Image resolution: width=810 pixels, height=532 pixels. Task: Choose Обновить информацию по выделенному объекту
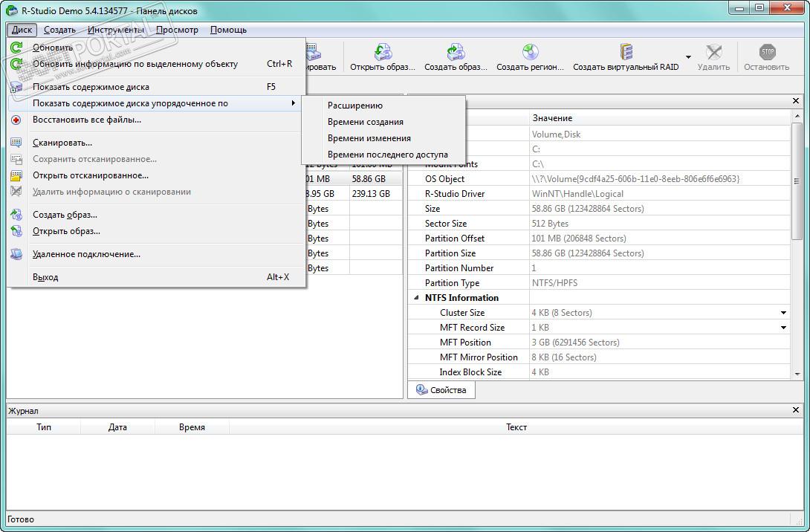point(156,64)
